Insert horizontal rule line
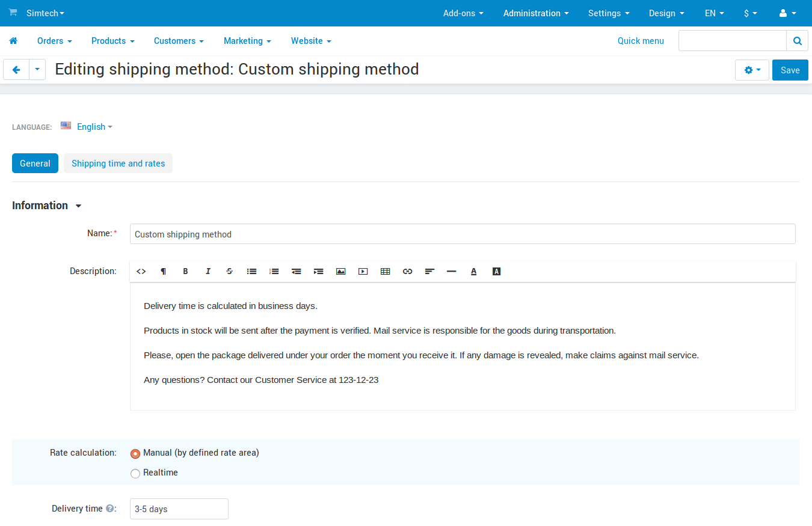The height and width of the screenshot is (526, 812). tap(452, 271)
